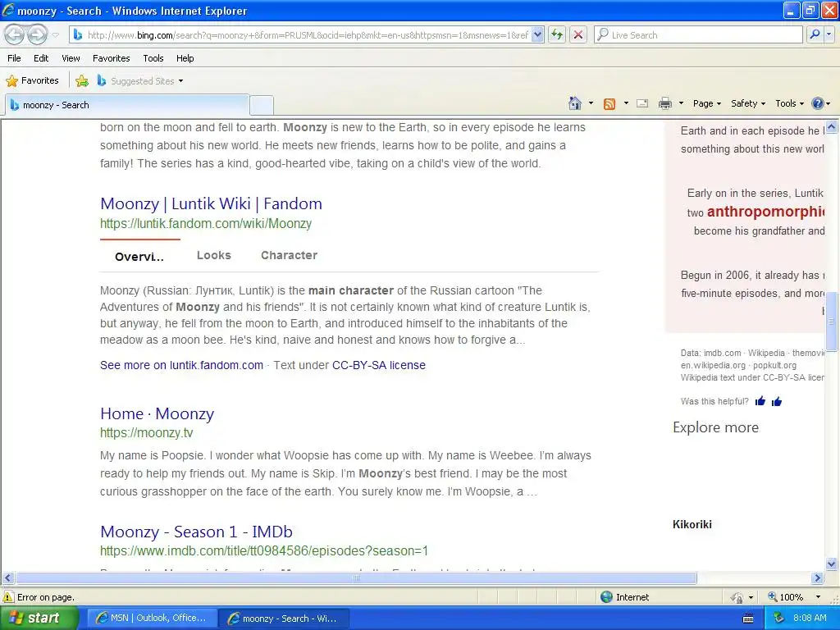Open Moonzy - Season 1 - IMDb result
This screenshot has height=630, width=840.
pos(196,532)
